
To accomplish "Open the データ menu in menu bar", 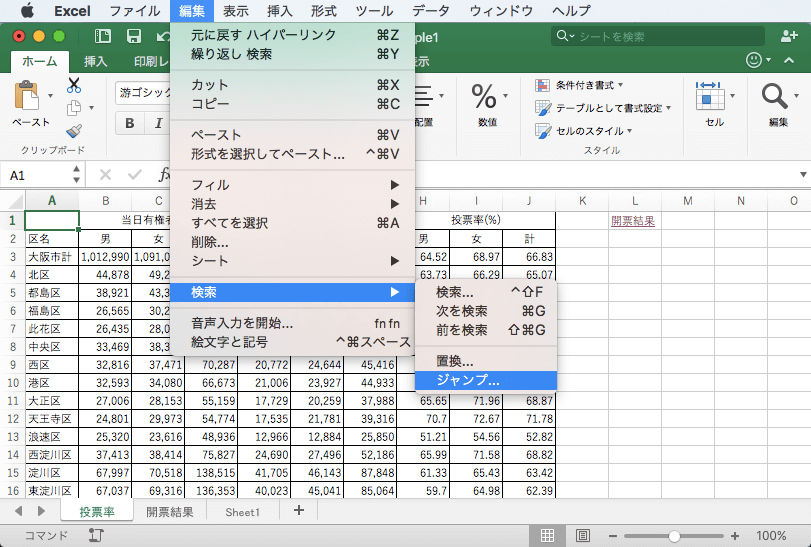I will [x=431, y=10].
